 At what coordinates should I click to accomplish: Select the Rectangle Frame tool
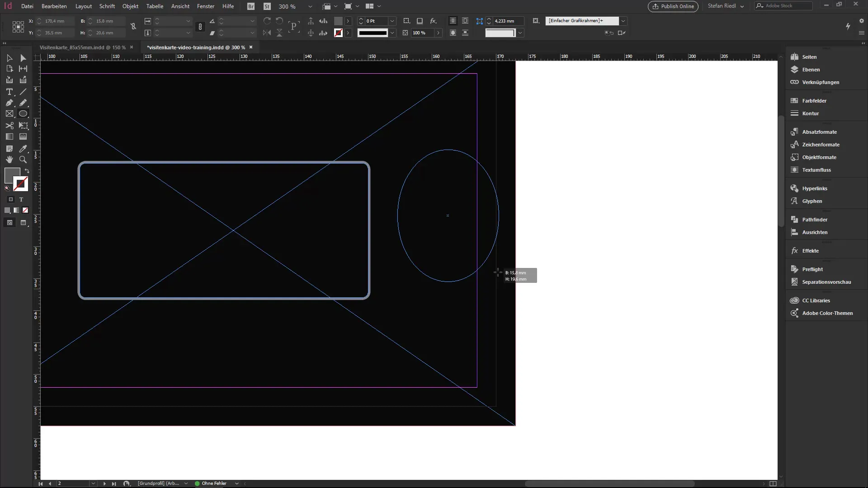point(9,114)
